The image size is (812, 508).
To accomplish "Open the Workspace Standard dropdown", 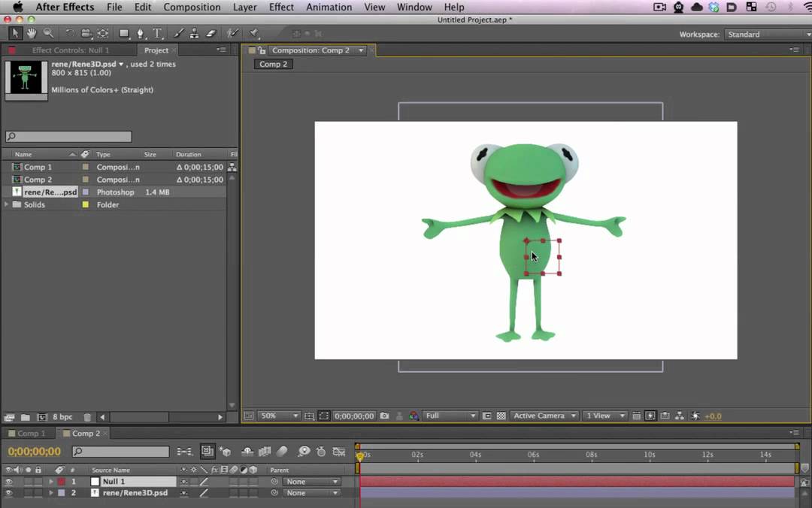I will pos(768,35).
